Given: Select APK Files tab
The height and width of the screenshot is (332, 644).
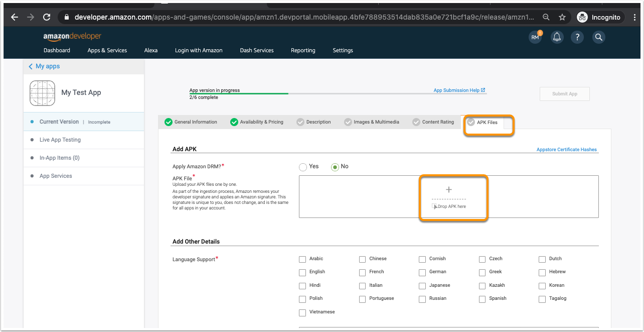Looking at the screenshot, I should [x=482, y=122].
